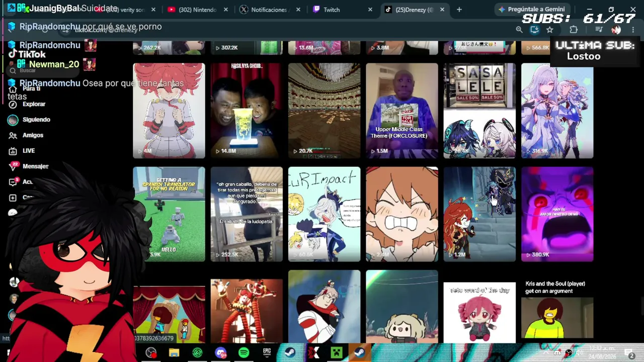This screenshot has width=644, height=362.
Task: Open the two anime girls video with 316.9K views
Action: (557, 111)
